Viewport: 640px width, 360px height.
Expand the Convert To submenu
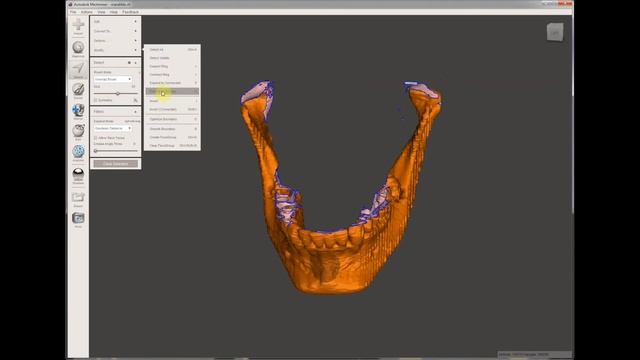pos(116,31)
